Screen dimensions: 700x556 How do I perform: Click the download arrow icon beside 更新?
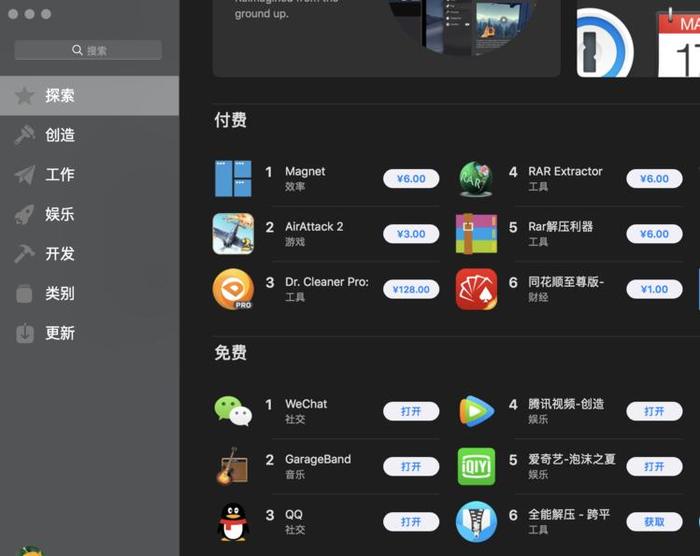[25, 333]
